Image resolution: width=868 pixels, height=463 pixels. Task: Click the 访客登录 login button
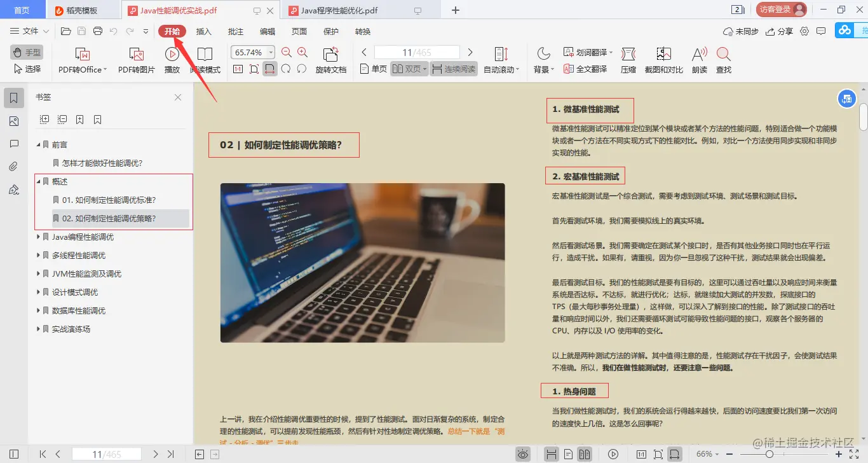pos(781,10)
